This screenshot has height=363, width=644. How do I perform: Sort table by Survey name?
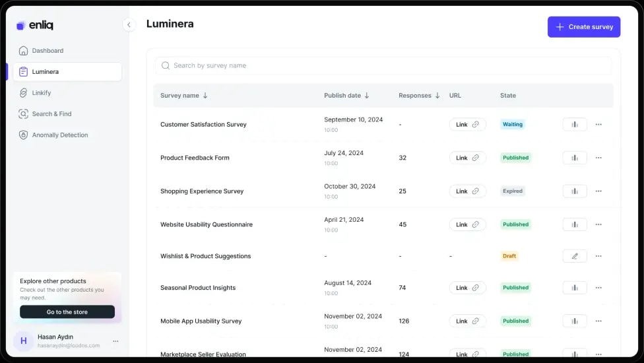[x=184, y=96]
